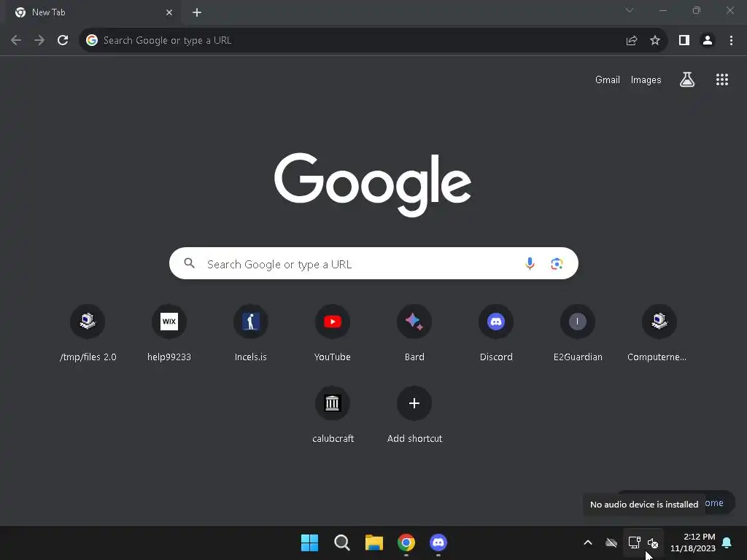Close the New Tab tab

click(x=169, y=12)
